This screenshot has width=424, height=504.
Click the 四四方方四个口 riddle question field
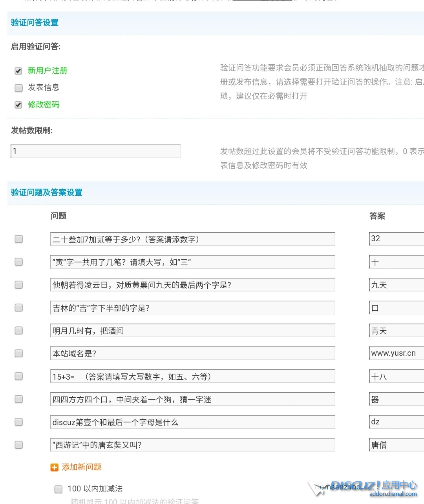pos(192,399)
